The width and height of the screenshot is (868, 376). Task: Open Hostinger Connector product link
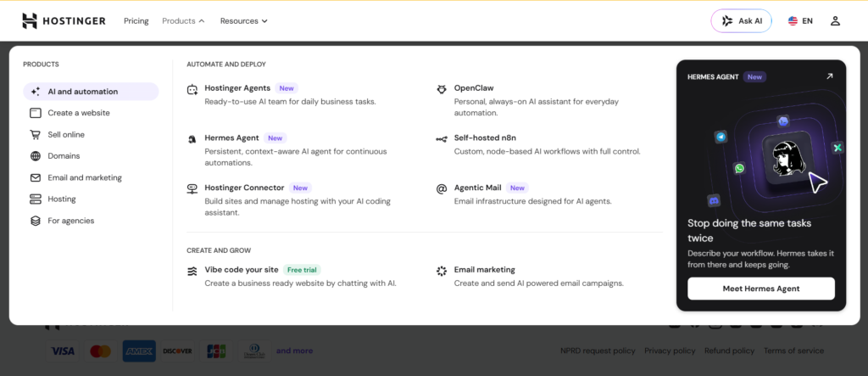click(x=244, y=188)
